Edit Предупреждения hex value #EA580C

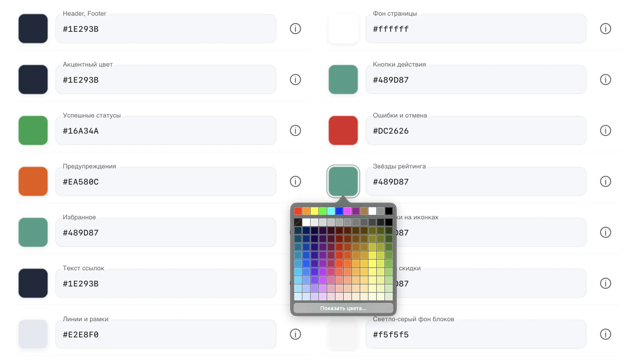click(166, 182)
